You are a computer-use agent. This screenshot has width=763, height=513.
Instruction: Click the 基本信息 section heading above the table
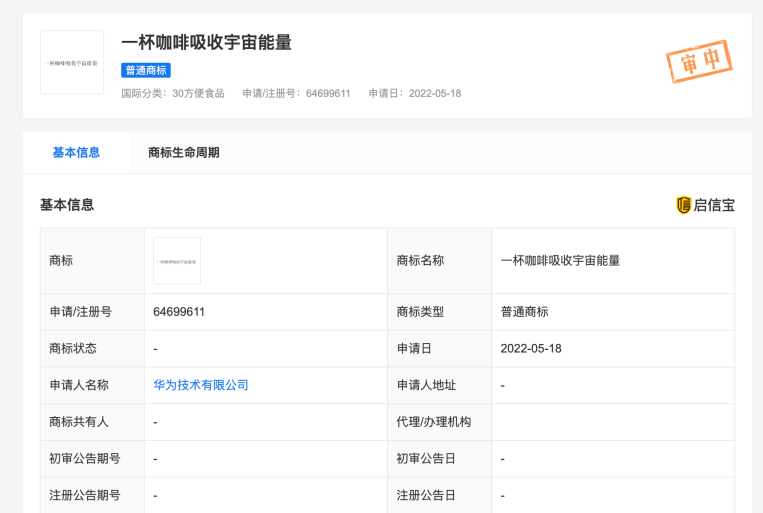67,205
